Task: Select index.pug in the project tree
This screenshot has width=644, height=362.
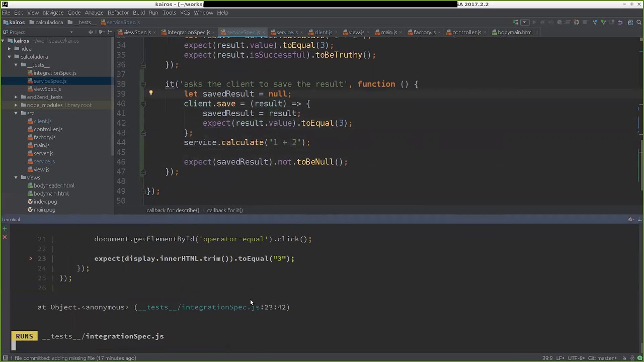Action: [45, 202]
